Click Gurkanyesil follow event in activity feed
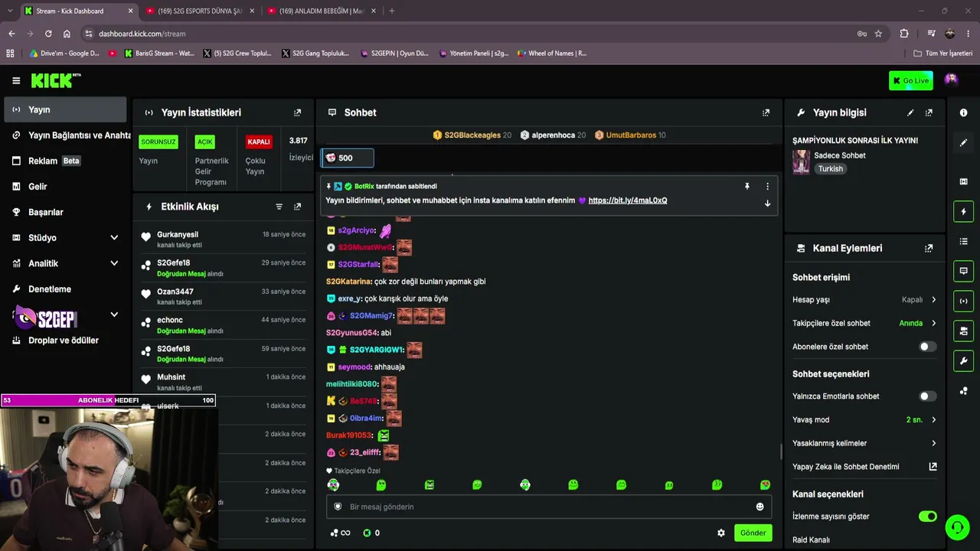Viewport: 980px width, 551px height. coord(224,240)
